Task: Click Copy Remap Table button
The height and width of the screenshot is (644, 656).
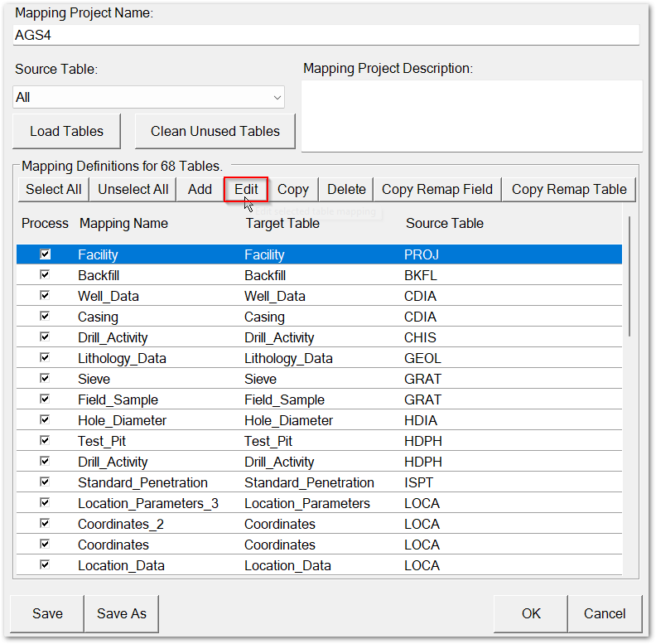Action: (x=569, y=189)
